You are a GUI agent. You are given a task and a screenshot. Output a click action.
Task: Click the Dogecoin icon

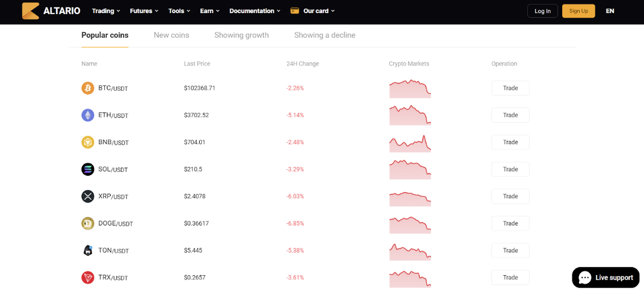tap(88, 223)
